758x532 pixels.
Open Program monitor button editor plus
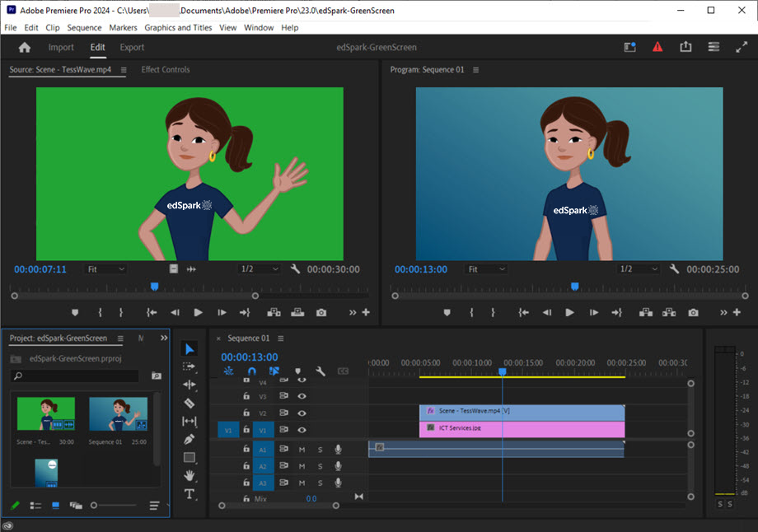click(x=737, y=312)
